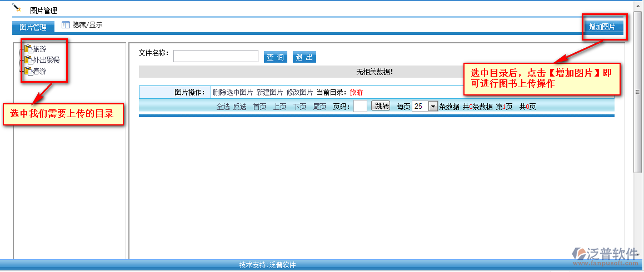Image resolution: width=644 pixels, height=272 pixels.
Task: Select the 外出聚餐 directory label
Action: point(47,61)
